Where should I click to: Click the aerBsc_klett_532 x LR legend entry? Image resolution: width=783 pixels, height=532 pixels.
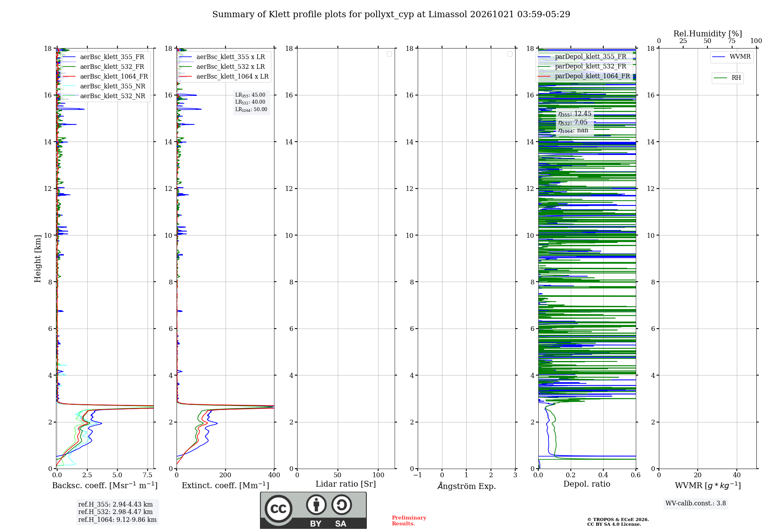[x=222, y=67]
